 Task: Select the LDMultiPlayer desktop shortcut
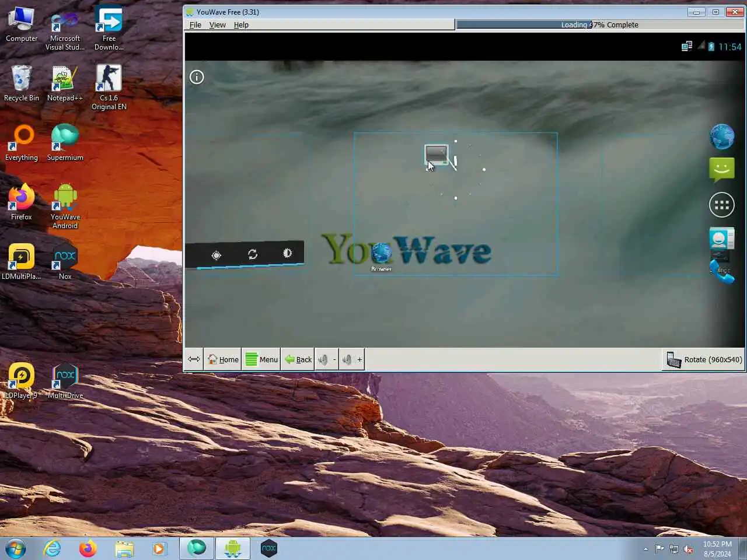coord(22,262)
